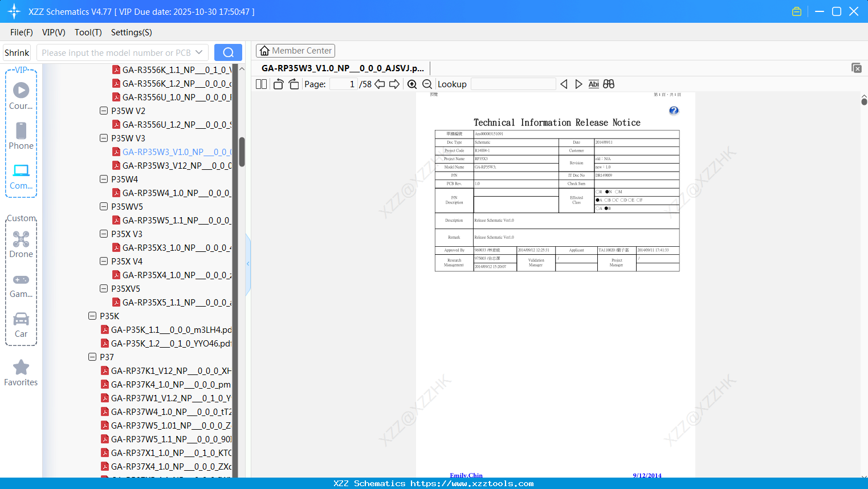Open GA-RP37X1_1.0_NP file
Image resolution: width=868 pixels, height=489 pixels.
tap(166, 453)
